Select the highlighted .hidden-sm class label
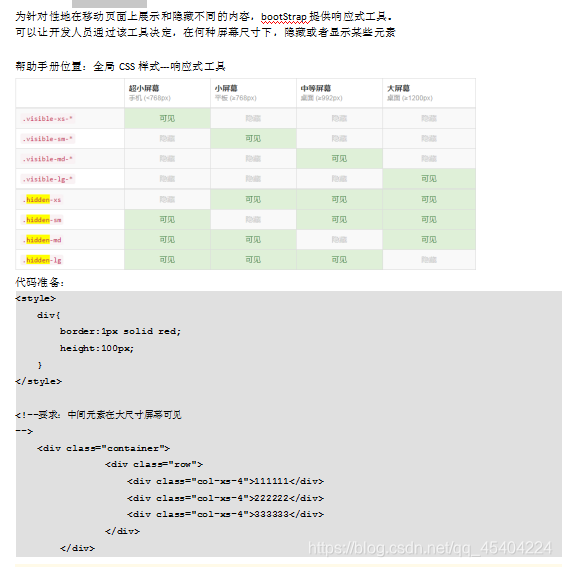 (x=42, y=220)
